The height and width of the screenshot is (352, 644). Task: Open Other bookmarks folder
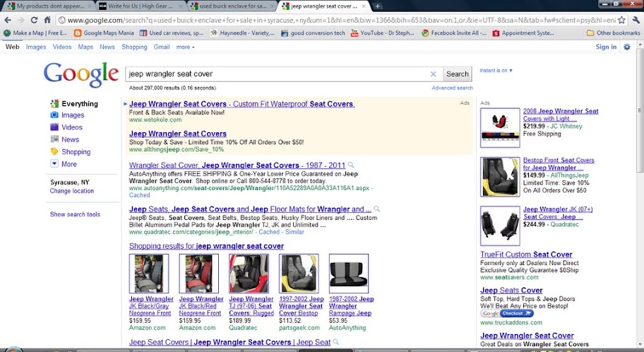(x=613, y=33)
